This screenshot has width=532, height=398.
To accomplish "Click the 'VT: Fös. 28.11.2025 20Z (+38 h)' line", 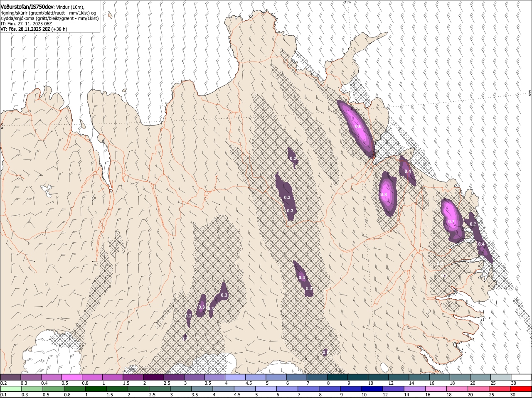I will tap(34, 29).
